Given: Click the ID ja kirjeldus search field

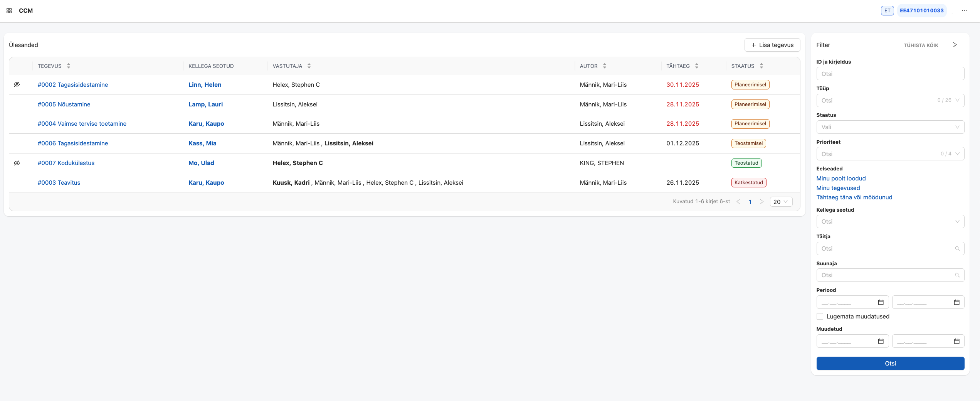Looking at the screenshot, I should click(x=890, y=73).
